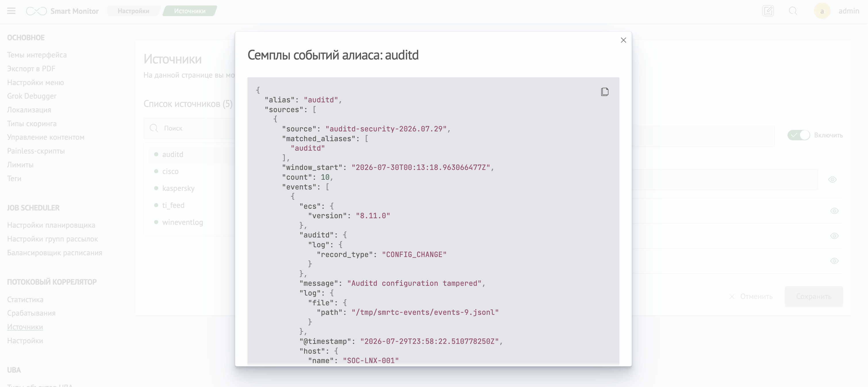Select the Источники breadcrumb tab
Image resolution: width=868 pixels, height=387 pixels.
tap(190, 11)
